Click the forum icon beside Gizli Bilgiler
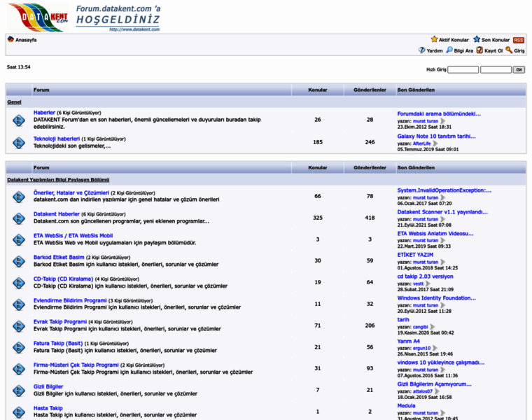Screen dimensions: 532x420 (19, 391)
